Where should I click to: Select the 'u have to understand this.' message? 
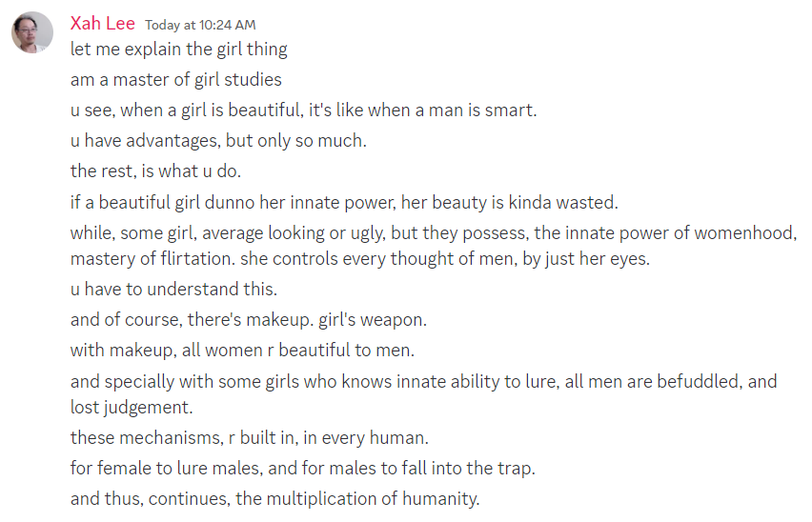pyautogui.click(x=173, y=289)
